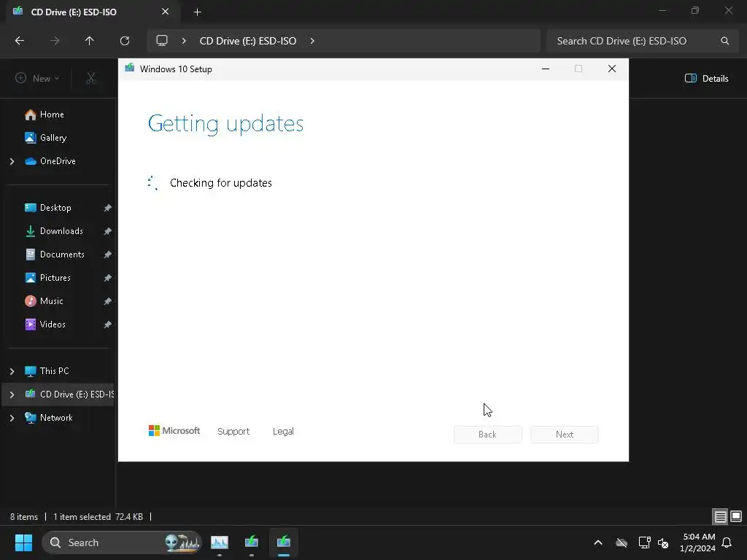Click the pin icon next to Music
This screenshot has width=747, height=560.
(x=108, y=301)
